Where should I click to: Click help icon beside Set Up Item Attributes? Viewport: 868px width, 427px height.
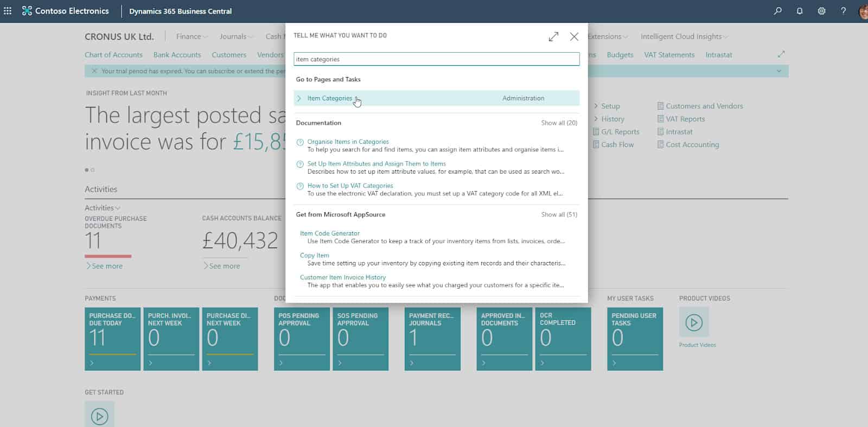click(299, 164)
